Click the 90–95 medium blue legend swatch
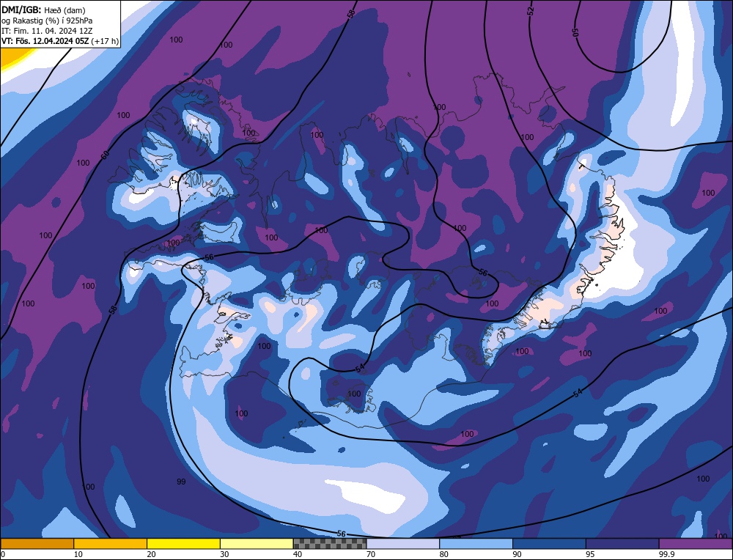733x560 pixels. [x=549, y=544]
